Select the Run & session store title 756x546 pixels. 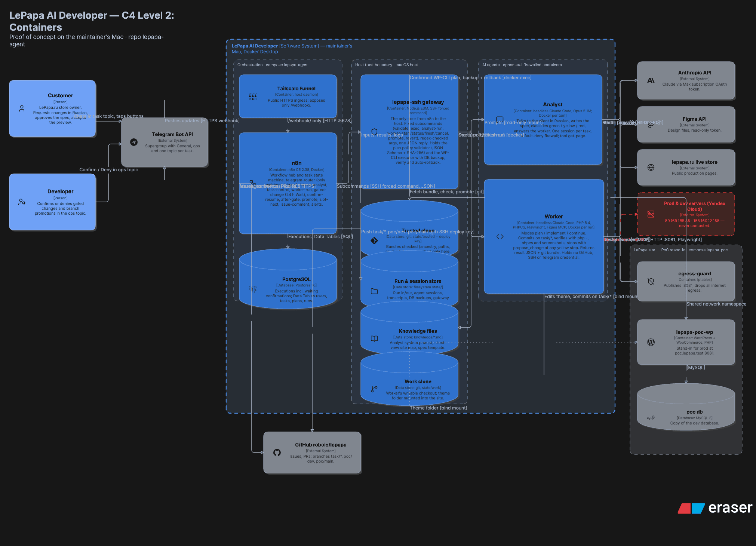(418, 281)
